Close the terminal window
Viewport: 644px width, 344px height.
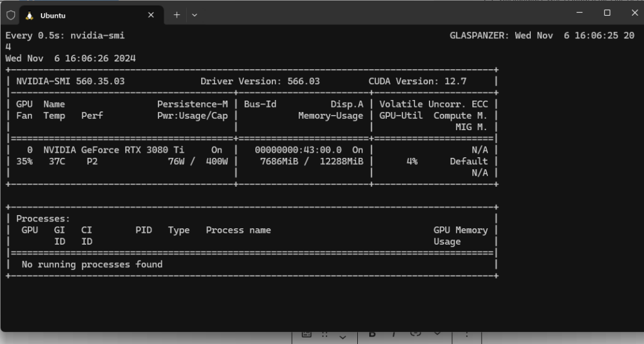click(x=634, y=13)
